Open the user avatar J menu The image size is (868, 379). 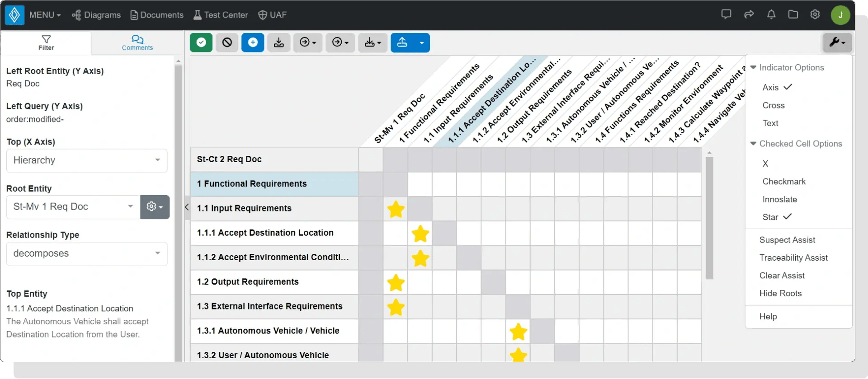tap(840, 15)
